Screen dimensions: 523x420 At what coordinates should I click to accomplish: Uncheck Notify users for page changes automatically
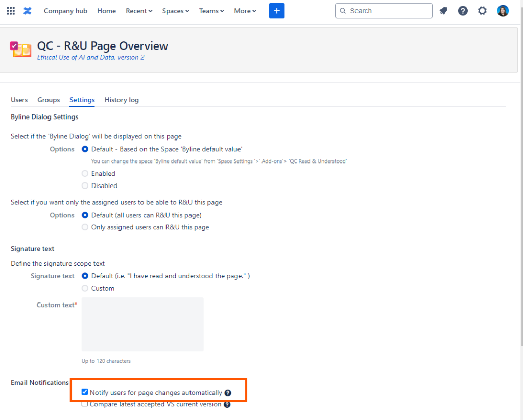tap(85, 392)
